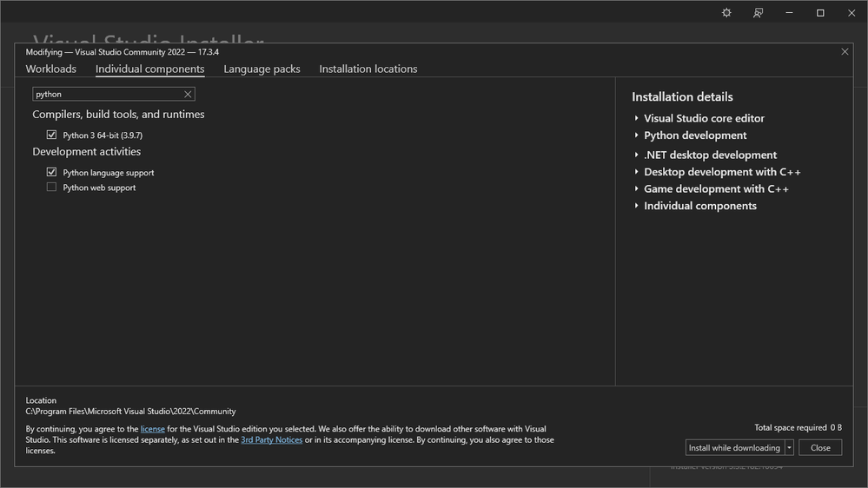This screenshot has height=488, width=868.
Task: Open the 3rd Party Notices link
Action: 271,440
